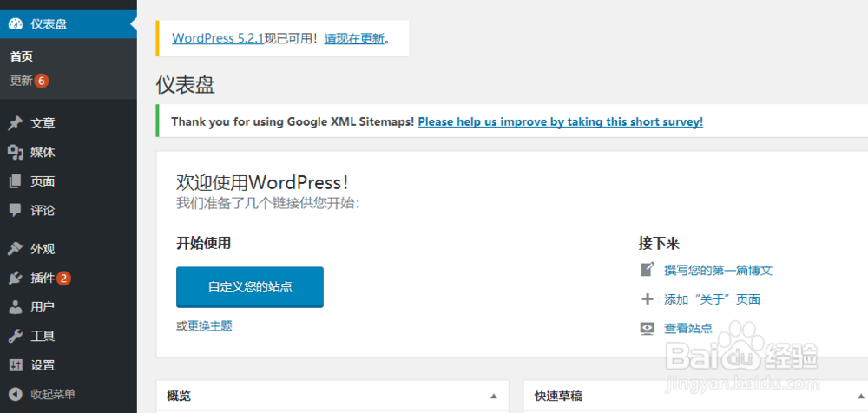
Task: Click the 接下来 heading
Action: 659,243
